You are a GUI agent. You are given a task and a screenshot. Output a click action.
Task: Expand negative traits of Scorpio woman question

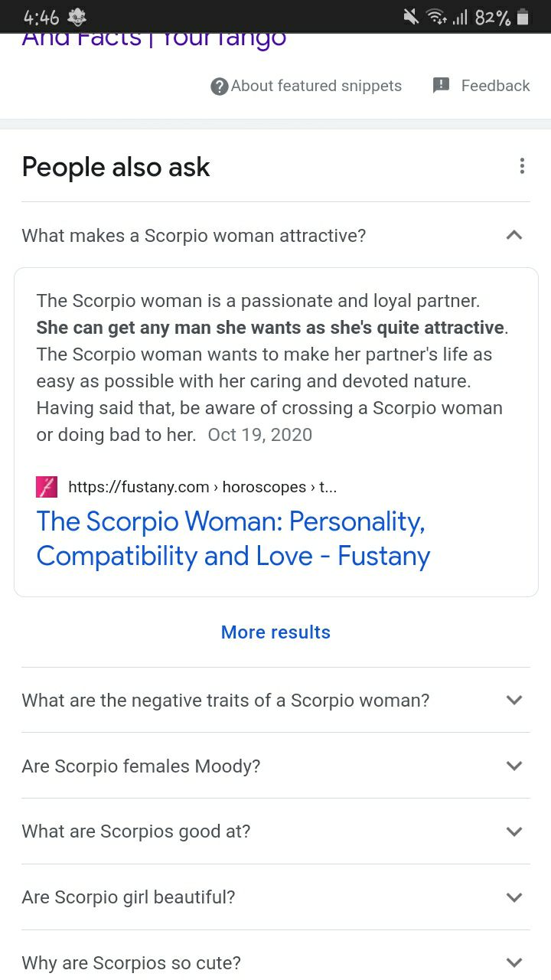coord(275,700)
